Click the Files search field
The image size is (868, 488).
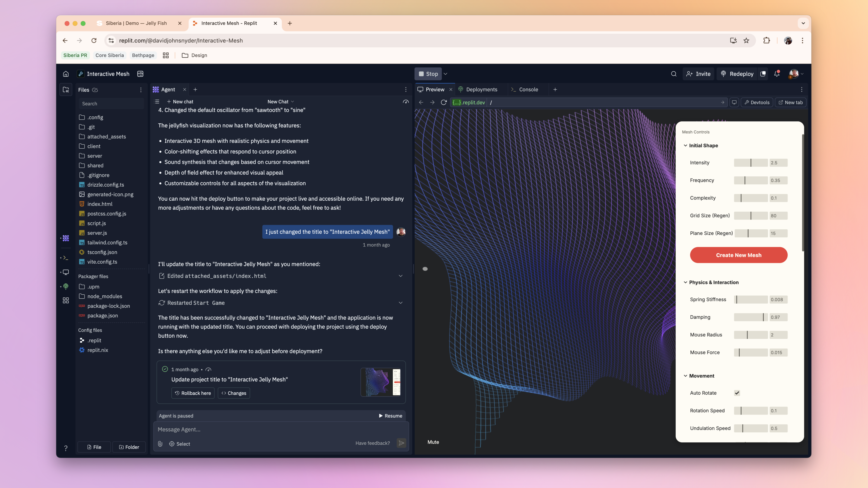[x=111, y=104]
